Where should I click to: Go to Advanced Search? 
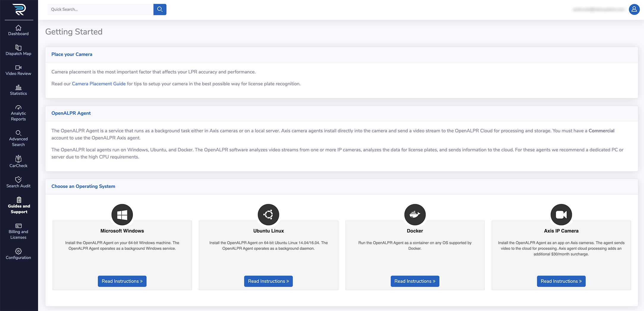point(18,139)
